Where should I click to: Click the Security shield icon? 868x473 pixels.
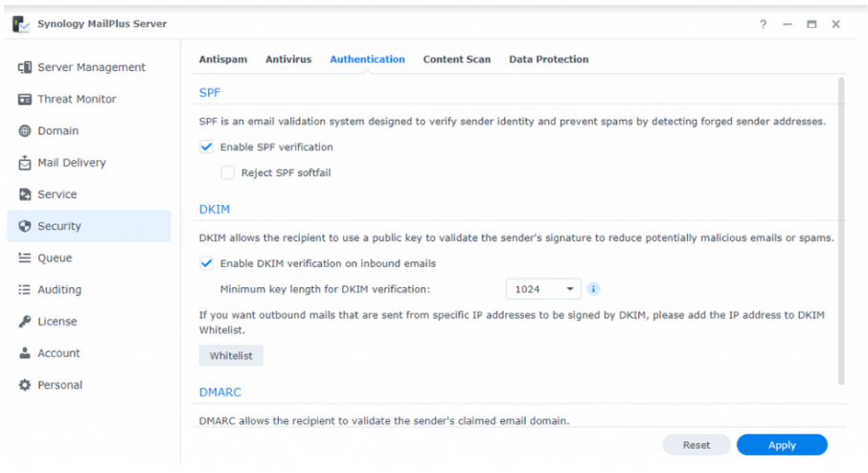(x=24, y=226)
